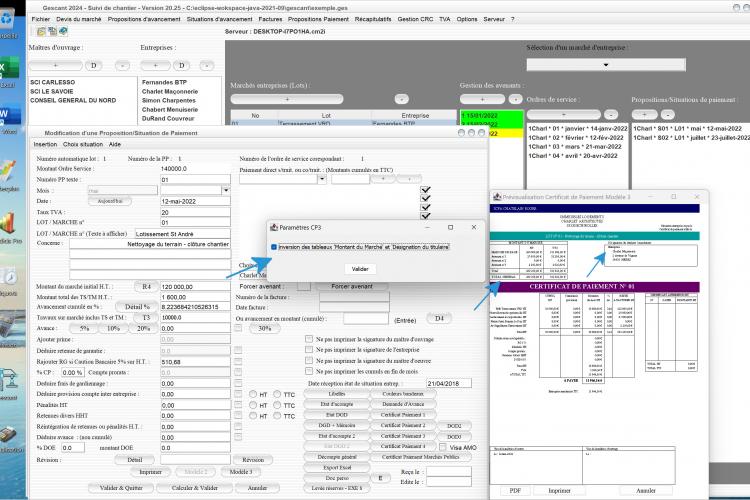Viewport: 750px width, 500px height.
Task: Click the second toolbar icon with documents
Action: coord(52,32)
